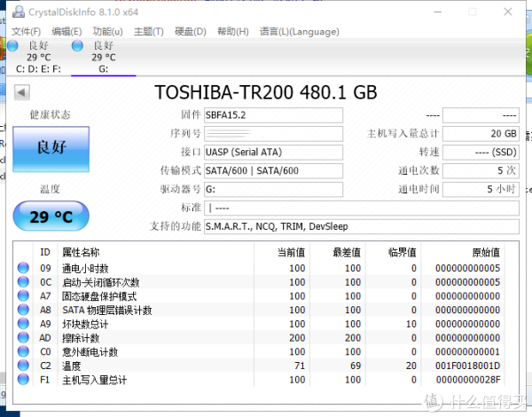This screenshot has height=417, width=532.
Task: Open the 编辑(E) menu
Action: tap(66, 32)
